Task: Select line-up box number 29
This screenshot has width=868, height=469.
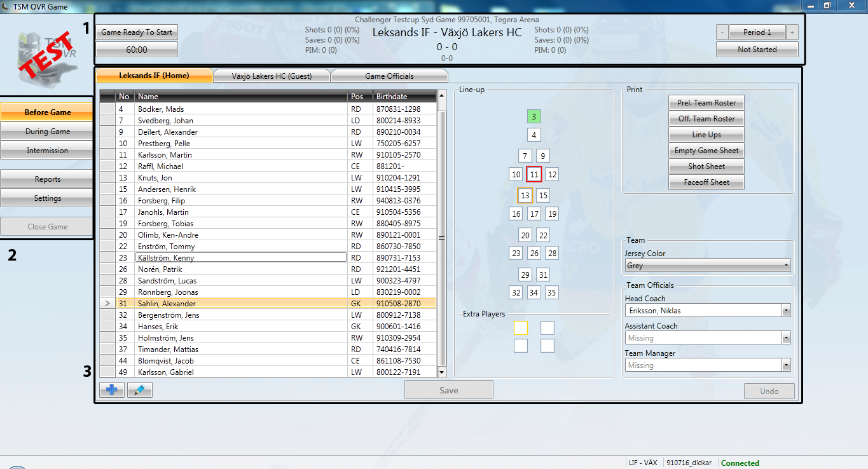Action: [525, 275]
